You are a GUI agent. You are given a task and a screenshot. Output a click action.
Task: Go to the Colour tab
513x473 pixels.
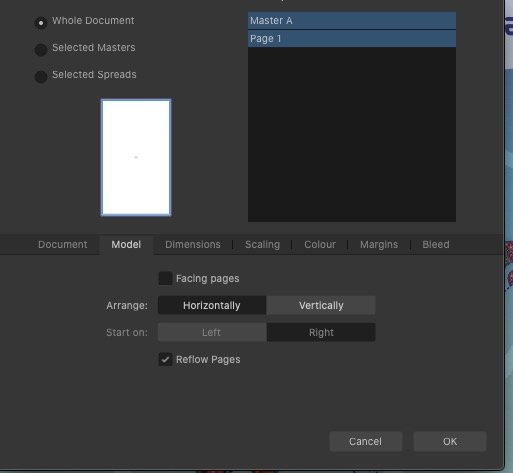point(320,244)
